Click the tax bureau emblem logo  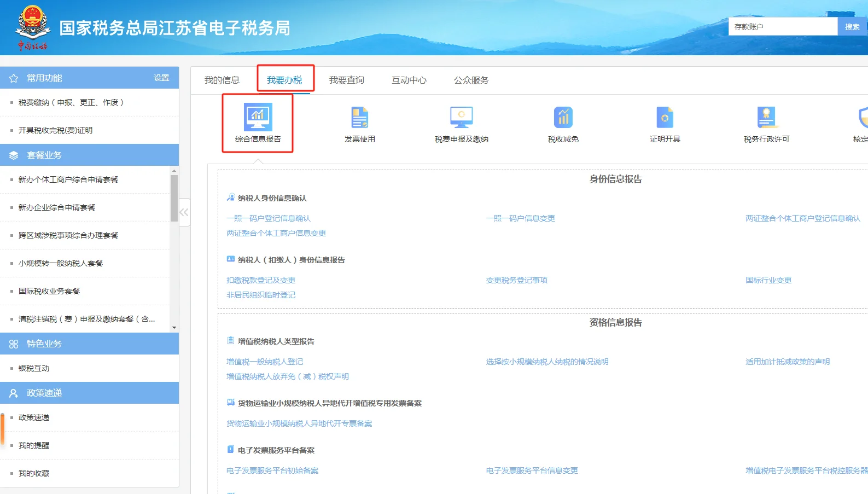(x=33, y=27)
